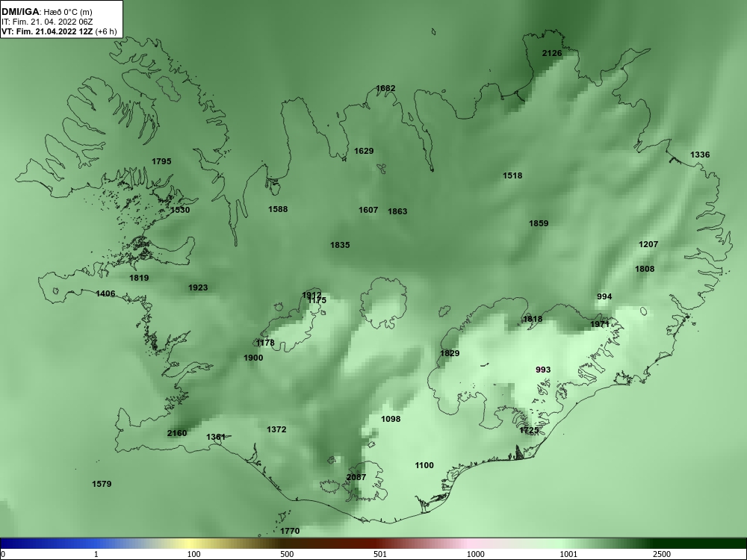The width and height of the screenshot is (747, 560).
Task: Click the 1178 map value
Action: (x=265, y=343)
